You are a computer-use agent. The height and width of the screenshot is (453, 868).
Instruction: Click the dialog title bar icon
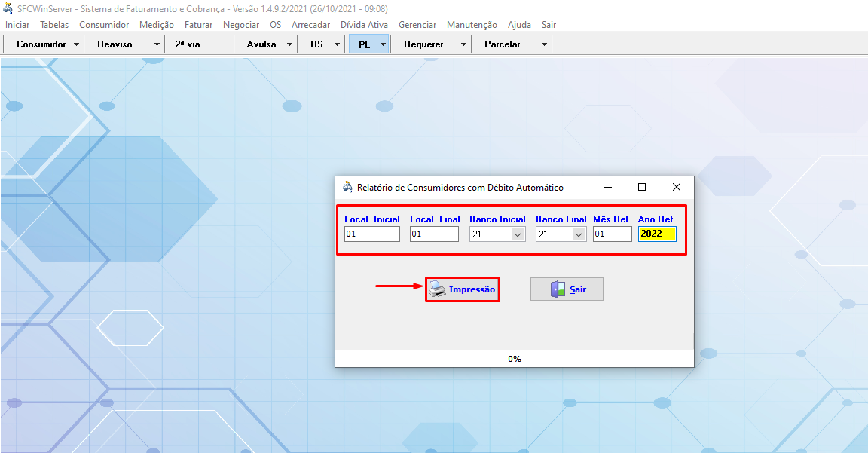coord(347,187)
